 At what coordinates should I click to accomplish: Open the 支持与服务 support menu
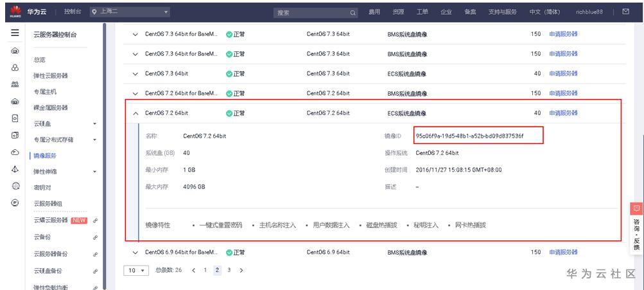pyautogui.click(x=503, y=12)
